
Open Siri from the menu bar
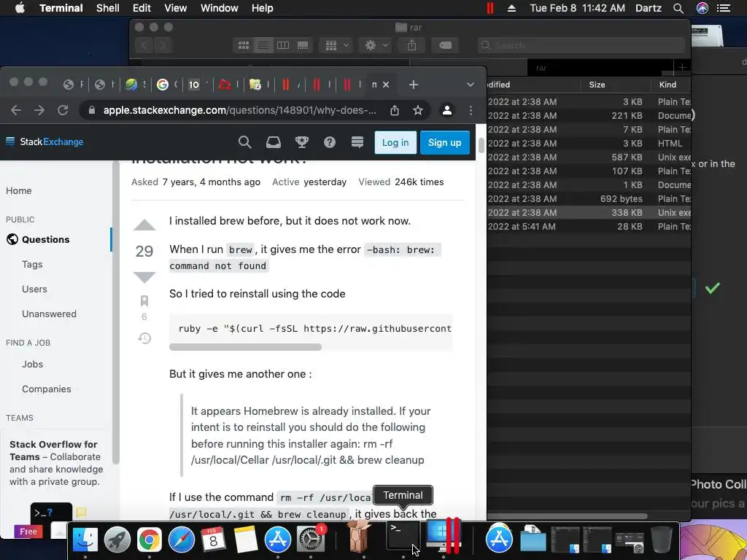pyautogui.click(x=703, y=8)
